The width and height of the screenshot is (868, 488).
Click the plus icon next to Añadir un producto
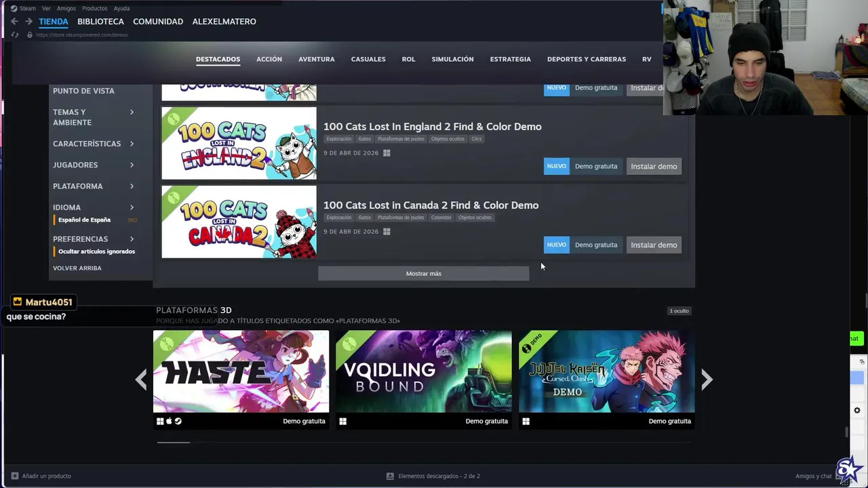tap(15, 476)
